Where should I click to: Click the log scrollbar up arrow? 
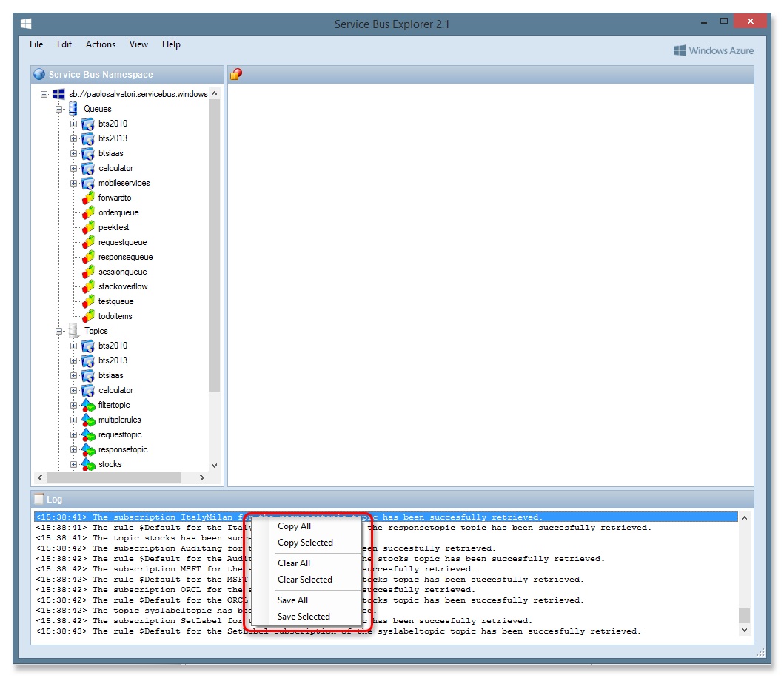pyautogui.click(x=745, y=518)
